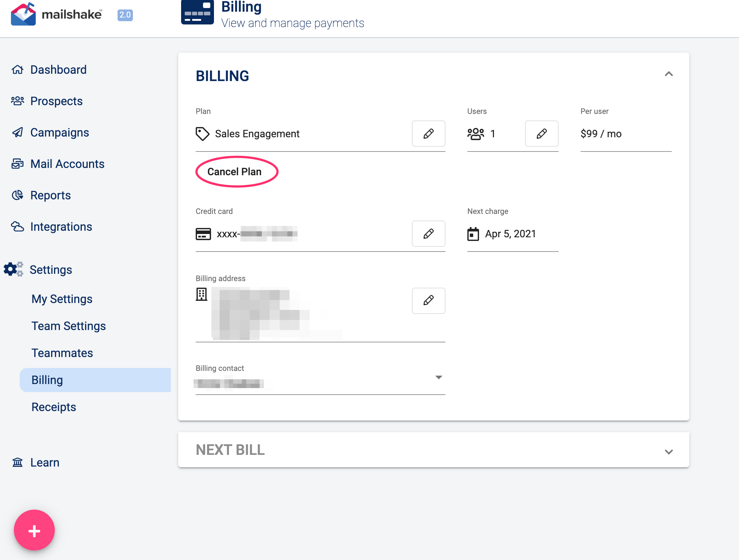The image size is (739, 560).
Task: Open the Campaigns section
Action: tap(60, 132)
